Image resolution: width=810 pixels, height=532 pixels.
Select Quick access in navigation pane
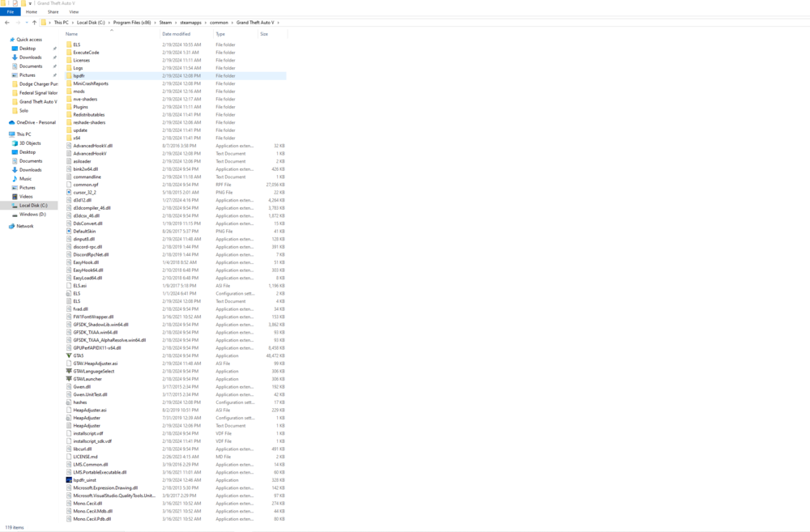click(x=29, y=40)
